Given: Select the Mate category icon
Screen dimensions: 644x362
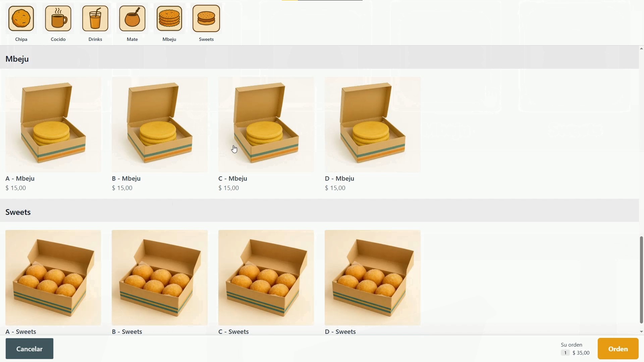Looking at the screenshot, I should click(x=132, y=19).
